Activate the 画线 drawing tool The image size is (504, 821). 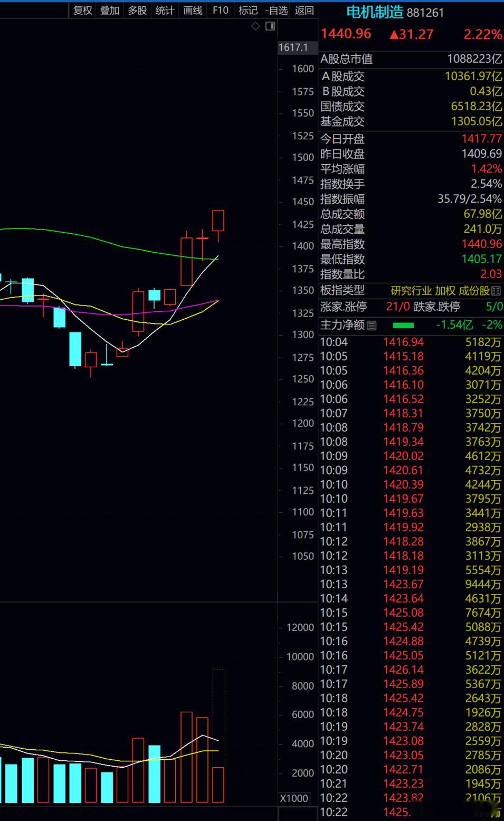click(193, 10)
